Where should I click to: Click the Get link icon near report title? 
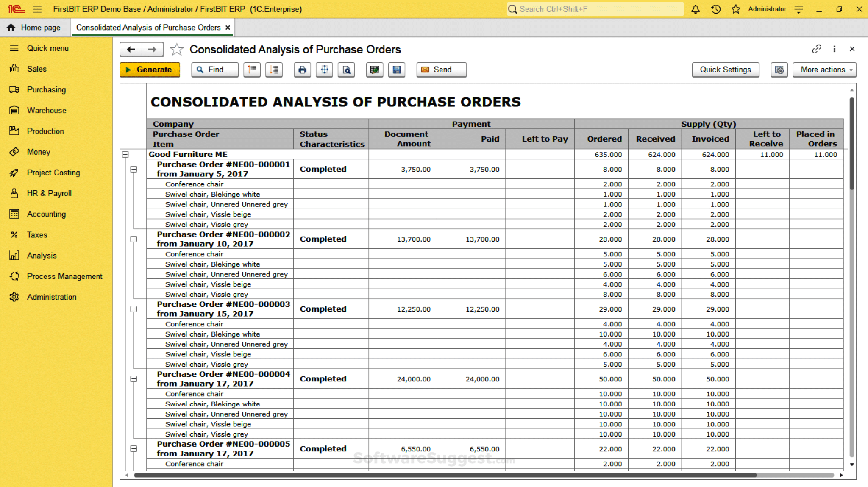tap(817, 49)
